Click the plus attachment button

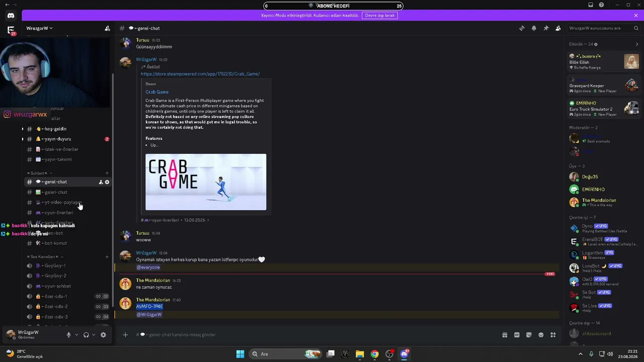pyautogui.click(x=125, y=335)
